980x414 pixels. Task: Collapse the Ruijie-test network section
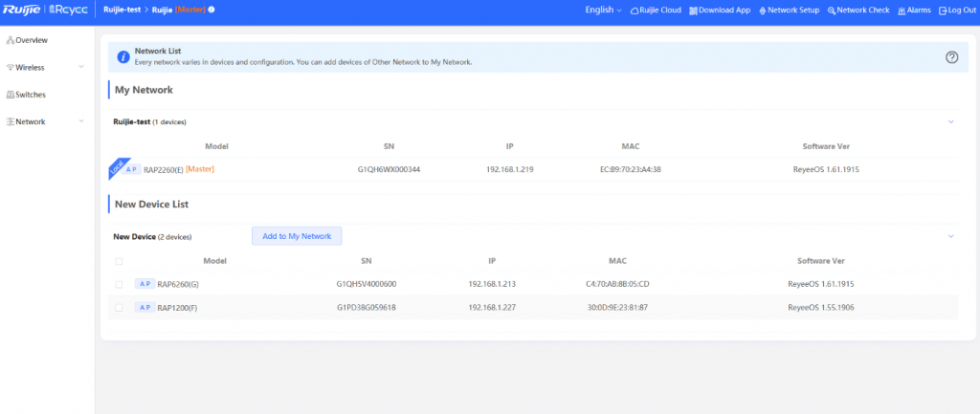[x=950, y=122]
